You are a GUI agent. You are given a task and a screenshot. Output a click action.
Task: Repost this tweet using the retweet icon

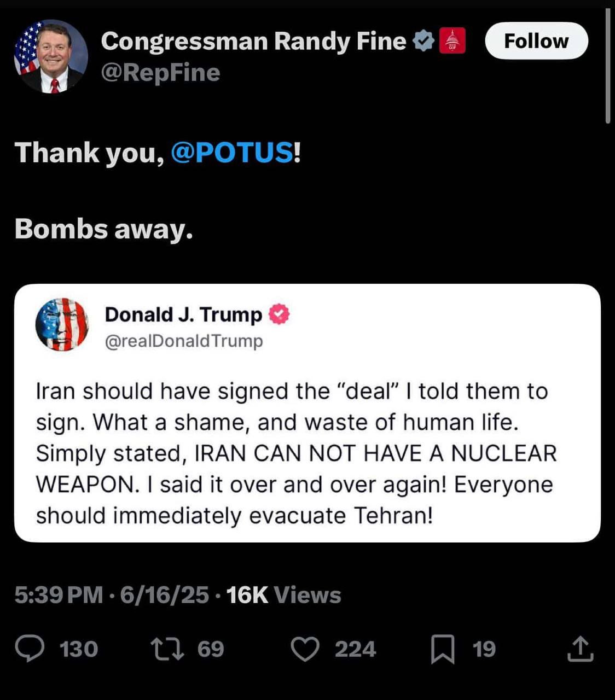coord(167,649)
